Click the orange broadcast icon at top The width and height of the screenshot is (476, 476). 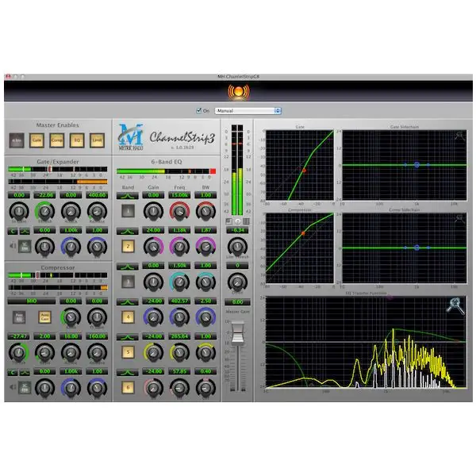point(236,91)
